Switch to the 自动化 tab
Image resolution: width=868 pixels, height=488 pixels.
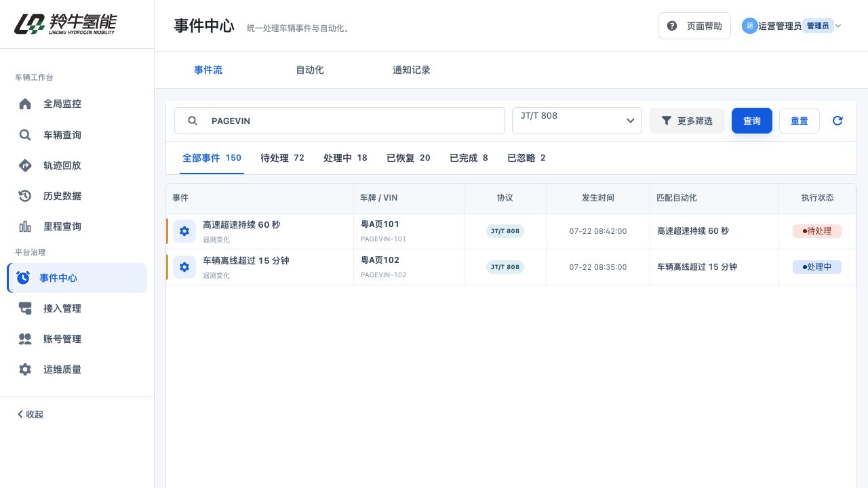[x=310, y=70]
